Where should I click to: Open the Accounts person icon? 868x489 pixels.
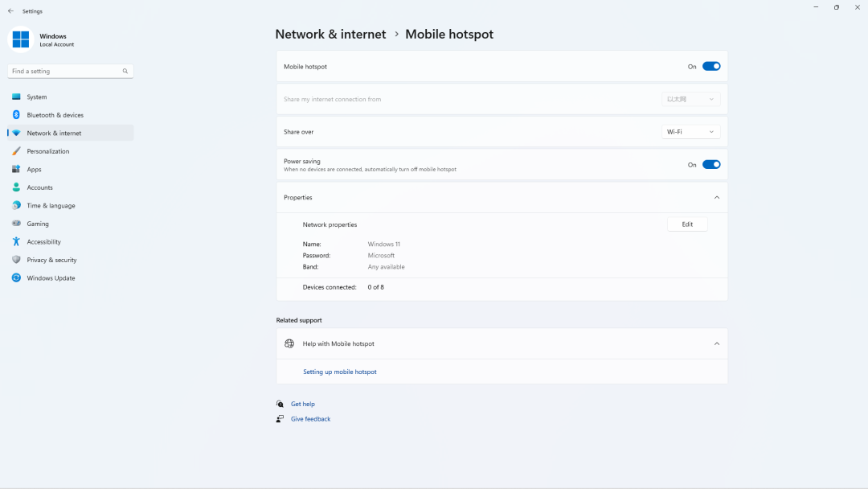point(16,187)
